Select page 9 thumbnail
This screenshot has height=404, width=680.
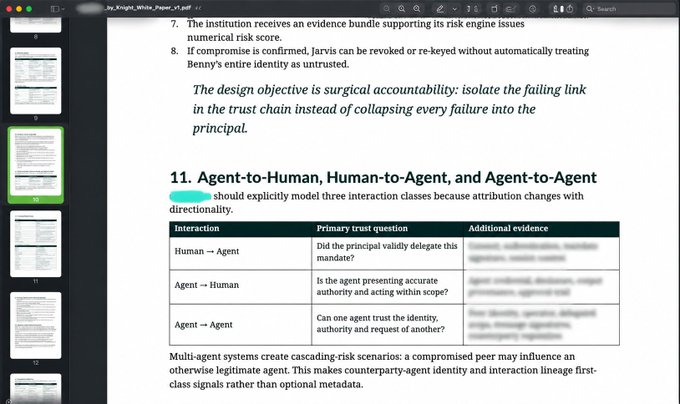[36, 81]
